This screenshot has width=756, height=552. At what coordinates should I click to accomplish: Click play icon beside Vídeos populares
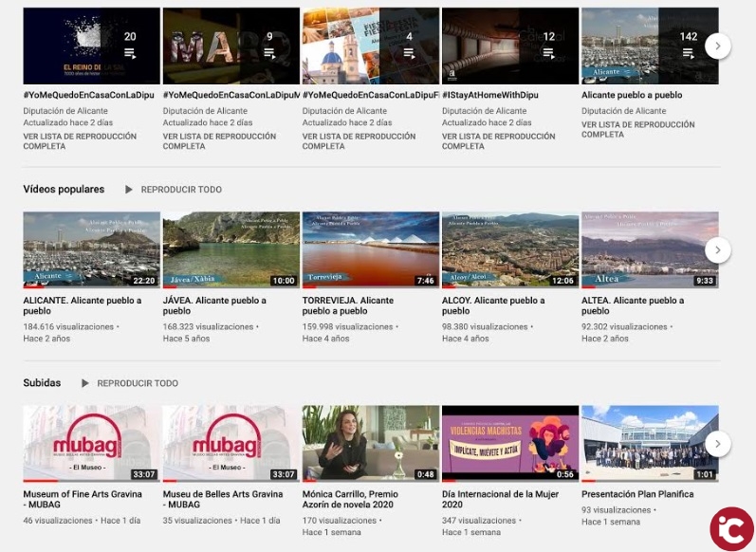click(x=129, y=190)
